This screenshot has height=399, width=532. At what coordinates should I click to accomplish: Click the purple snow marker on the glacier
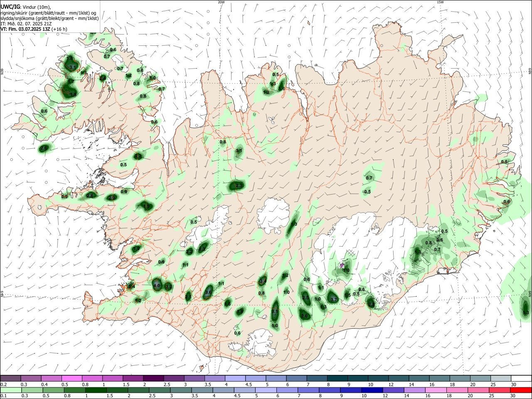tap(342, 265)
